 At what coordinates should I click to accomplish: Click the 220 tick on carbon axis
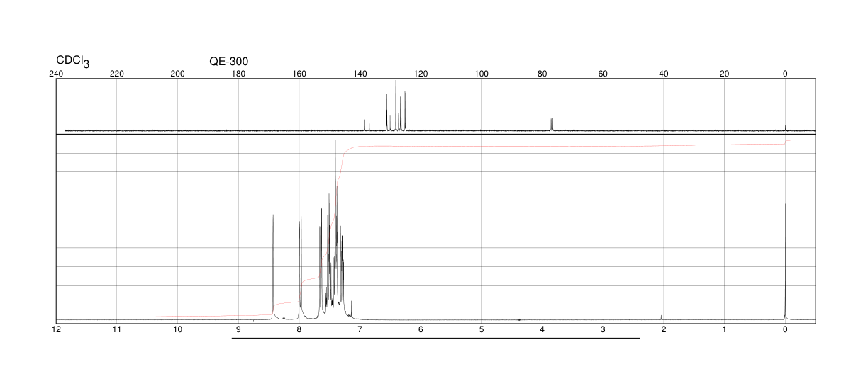[x=117, y=74]
